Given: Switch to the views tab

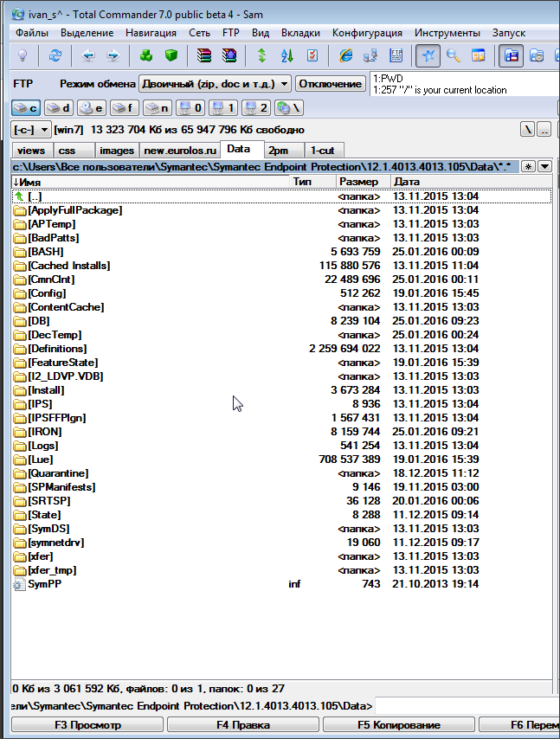Looking at the screenshot, I should (x=32, y=151).
